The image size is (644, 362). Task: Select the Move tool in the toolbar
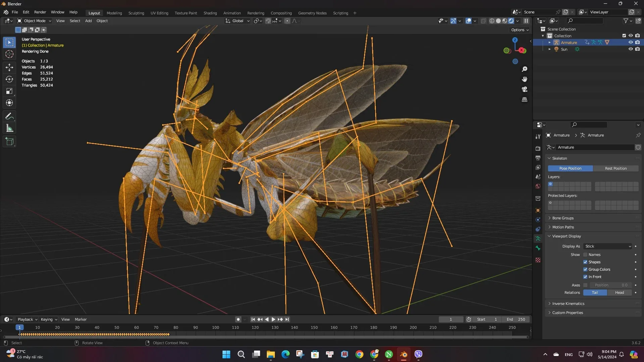pos(9,67)
